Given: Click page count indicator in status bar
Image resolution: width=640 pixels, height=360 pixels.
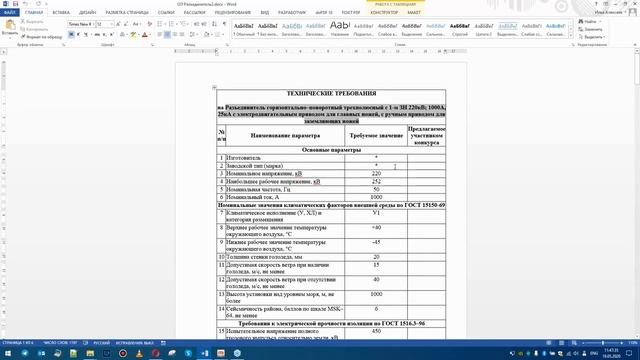Looking at the screenshot, I should click(x=18, y=343).
